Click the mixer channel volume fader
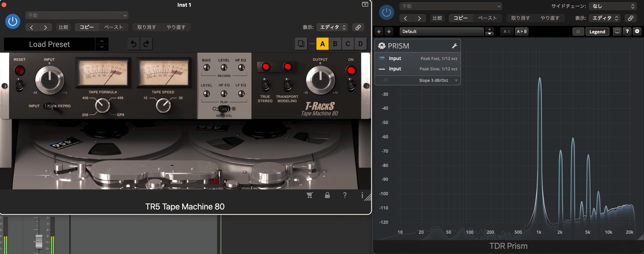The image size is (644, 254). tap(39, 241)
